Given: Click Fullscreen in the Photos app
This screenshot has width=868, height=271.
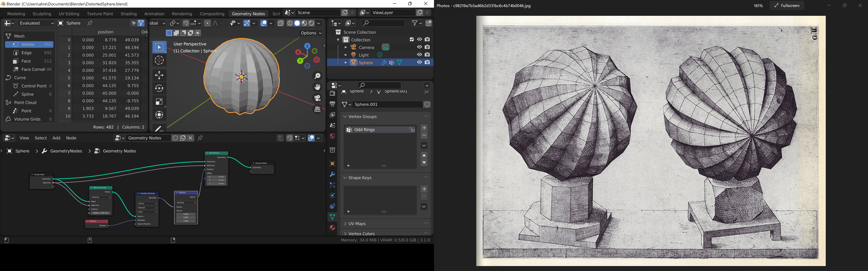Looking at the screenshot, I should point(786,5).
